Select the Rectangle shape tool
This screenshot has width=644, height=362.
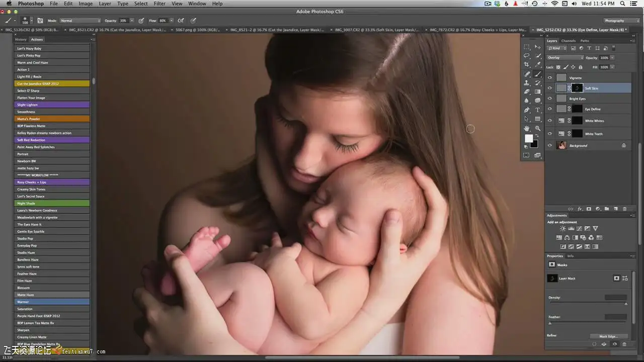538,119
